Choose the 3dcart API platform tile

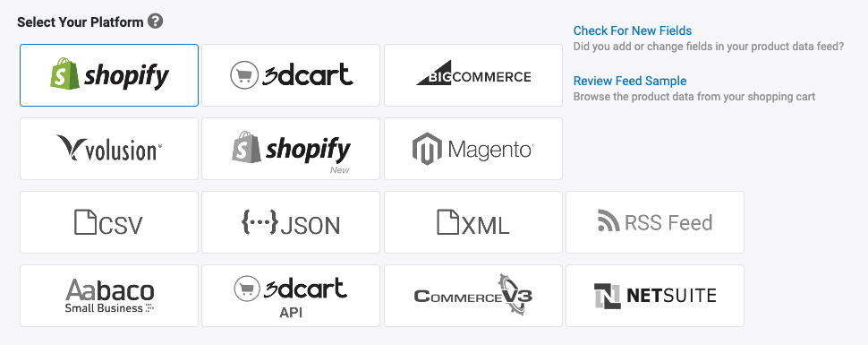tap(291, 296)
